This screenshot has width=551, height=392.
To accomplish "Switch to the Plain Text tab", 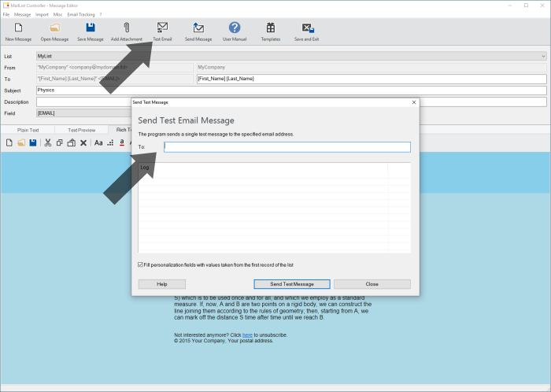I will 28,130.
